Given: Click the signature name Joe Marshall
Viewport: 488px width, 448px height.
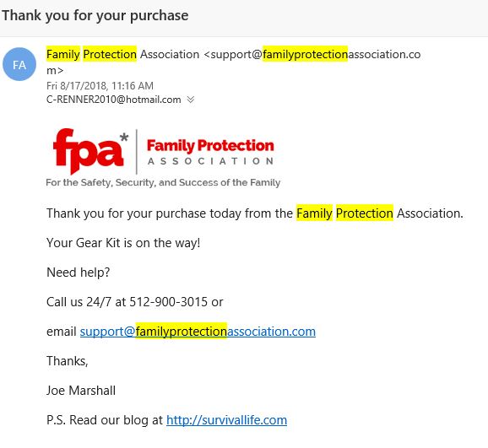Looking at the screenshot, I should pos(81,391).
